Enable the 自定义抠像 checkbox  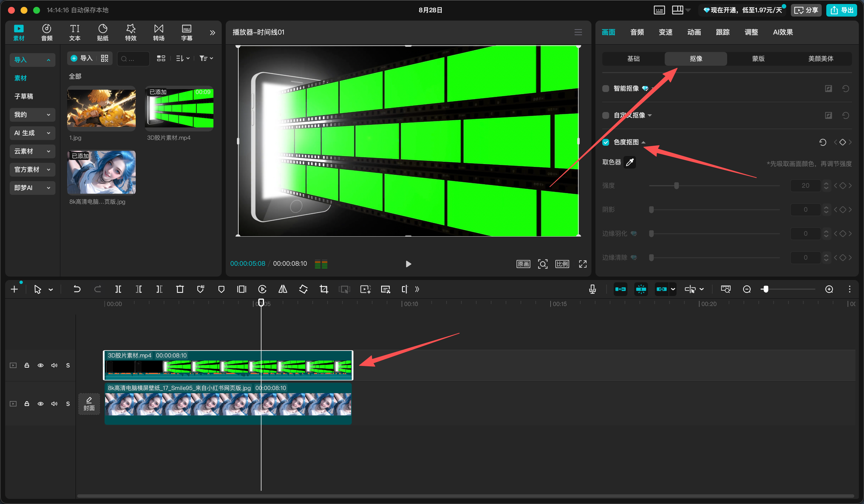pos(605,115)
